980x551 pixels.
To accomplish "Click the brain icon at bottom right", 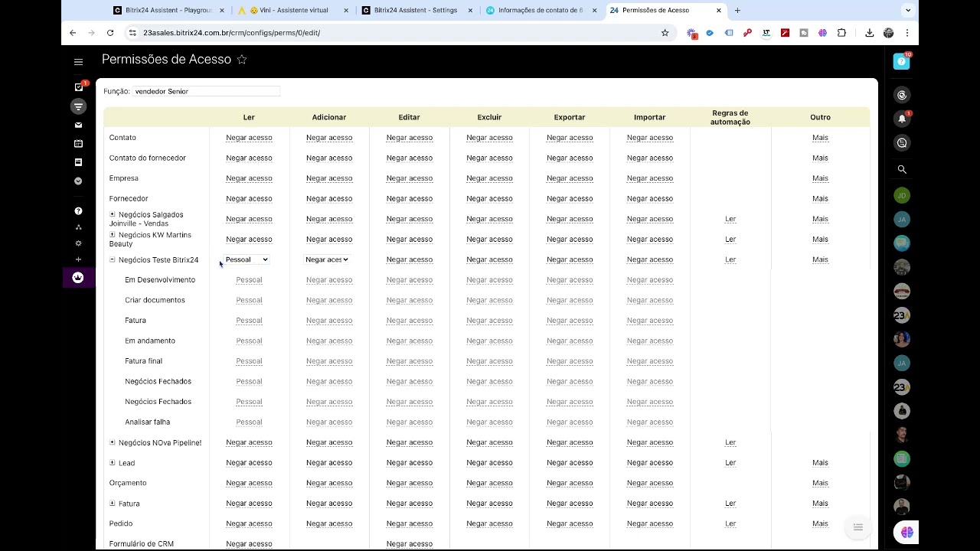I will click(x=907, y=532).
